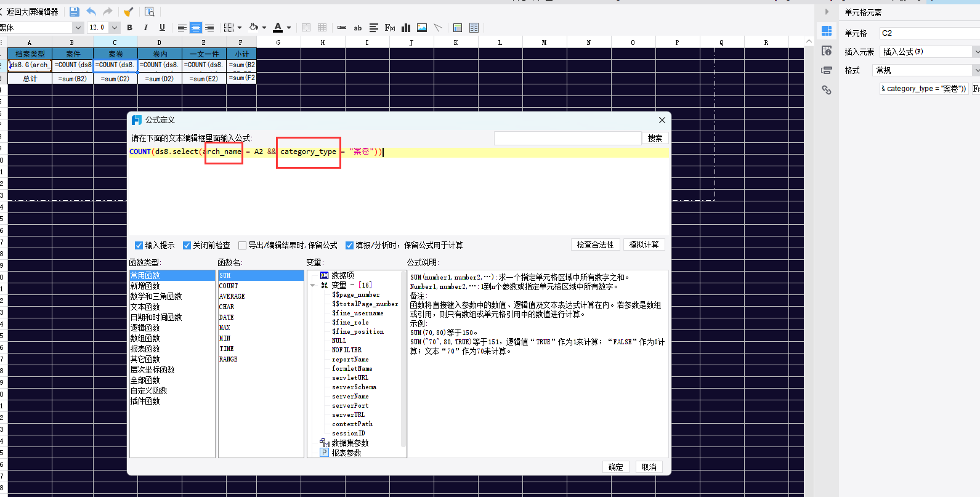980x497 pixels.
Task: Click the undo arrow icon
Action: [91, 11]
